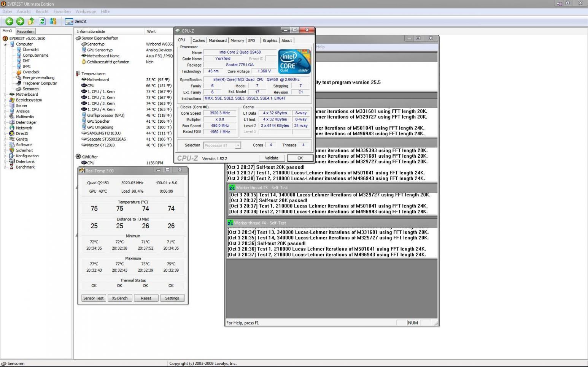Click the Up folder toolbar icon
Image resolution: width=588 pixels, height=367 pixels.
point(31,21)
